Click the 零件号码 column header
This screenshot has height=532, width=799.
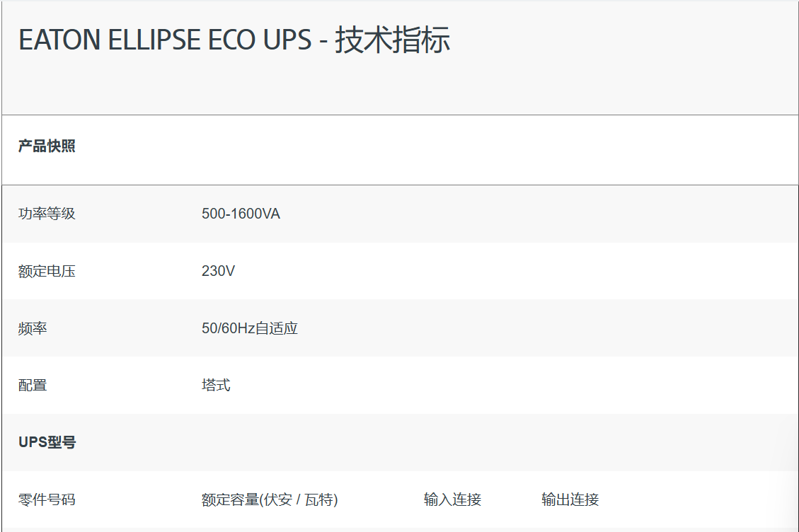[x=47, y=499]
